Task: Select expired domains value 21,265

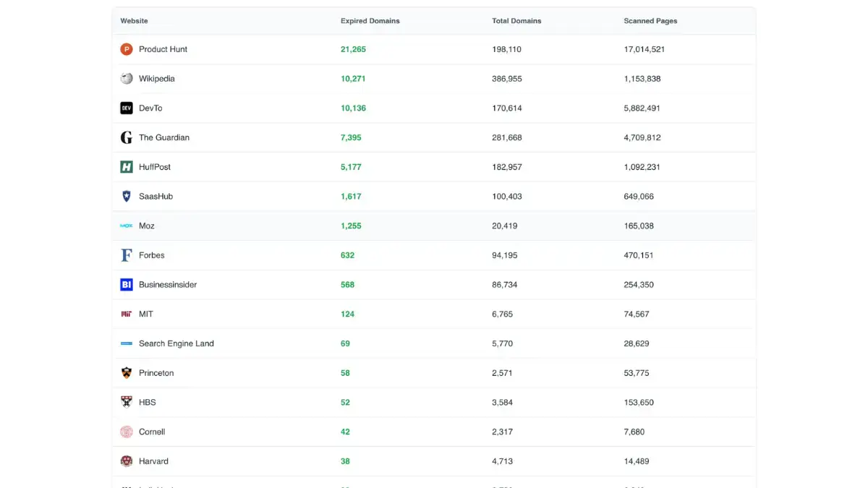Action: point(353,49)
